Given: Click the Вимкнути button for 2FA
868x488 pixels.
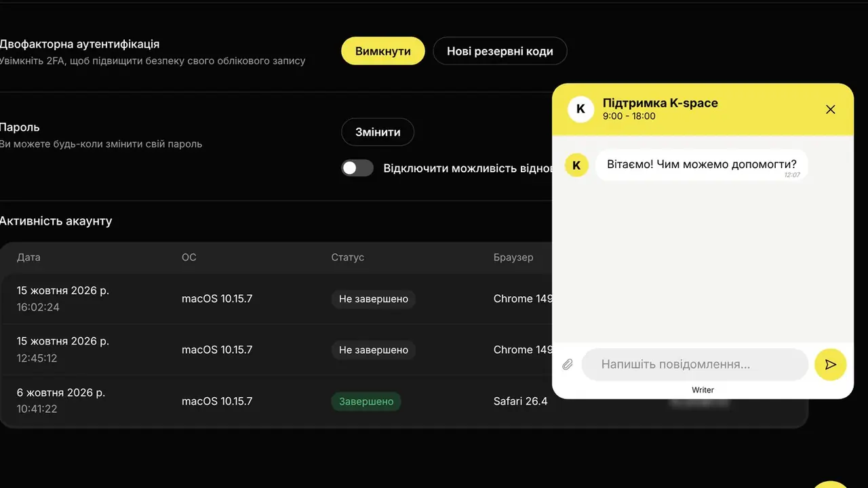Looking at the screenshot, I should (x=383, y=51).
